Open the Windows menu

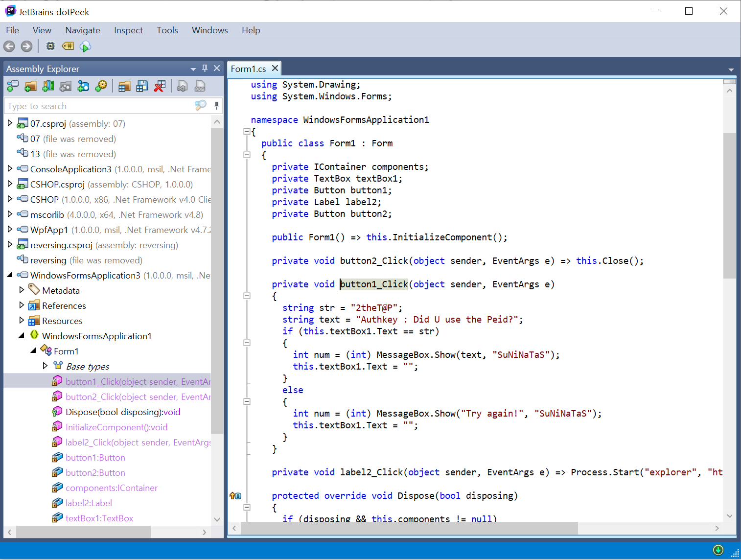click(x=209, y=30)
